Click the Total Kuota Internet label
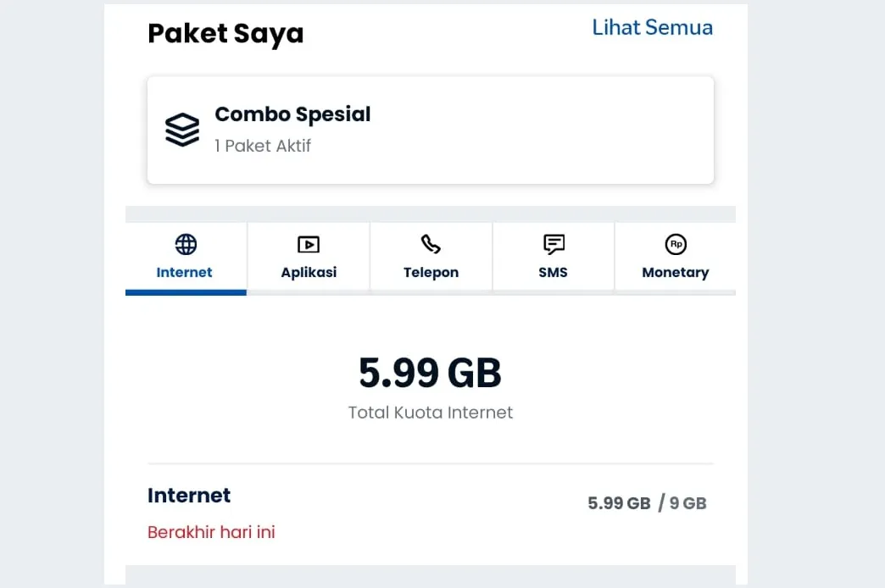The image size is (885, 588). [431, 413]
